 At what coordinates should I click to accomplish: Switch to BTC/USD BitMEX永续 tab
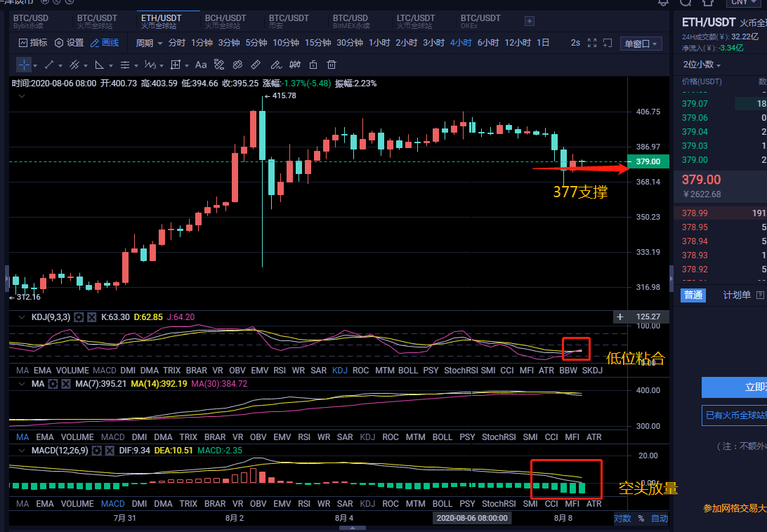point(351,21)
